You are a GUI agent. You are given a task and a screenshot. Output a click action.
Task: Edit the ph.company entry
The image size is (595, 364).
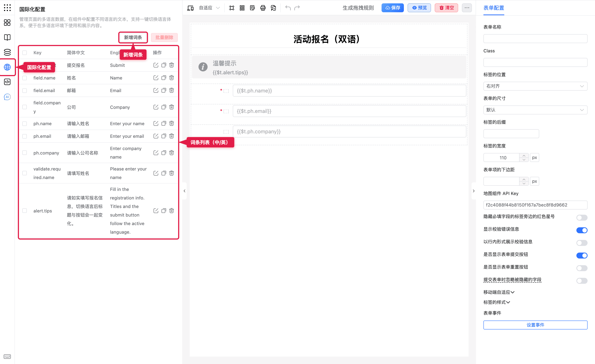[156, 153]
